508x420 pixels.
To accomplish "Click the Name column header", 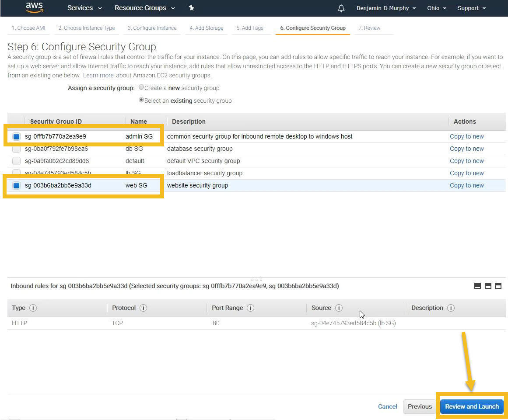I will click(x=139, y=121).
